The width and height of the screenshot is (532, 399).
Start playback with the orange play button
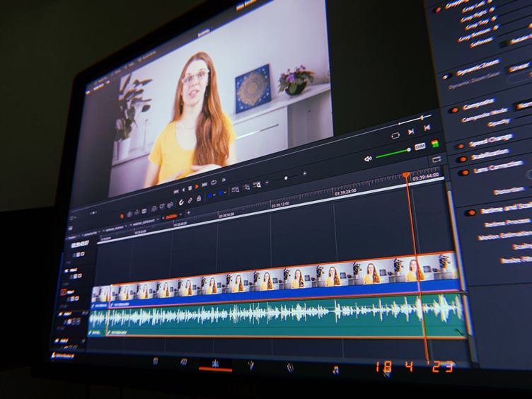coord(197,187)
